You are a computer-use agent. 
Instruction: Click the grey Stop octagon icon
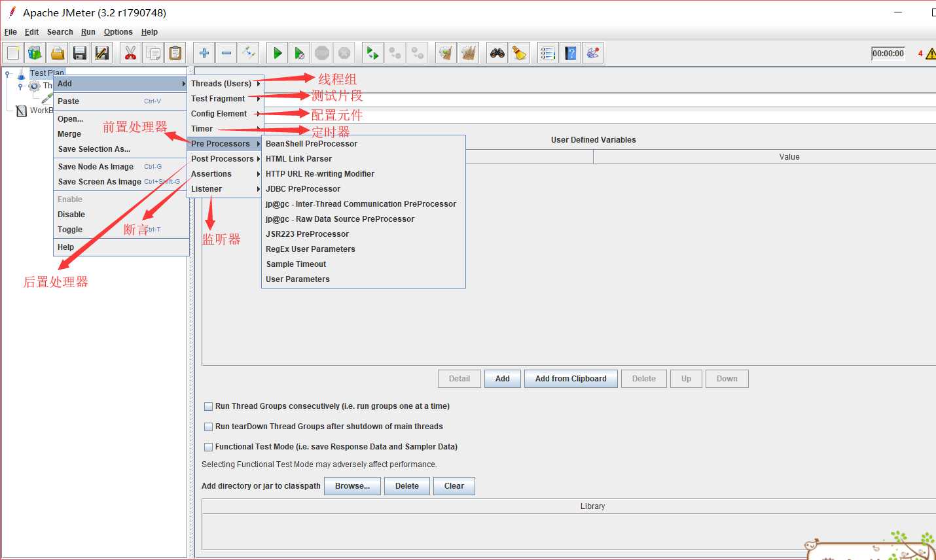322,53
